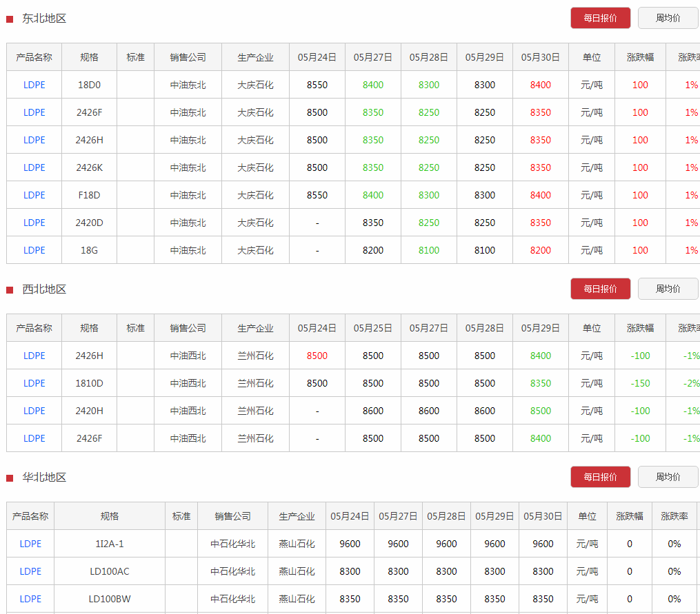Open LDPE link in 18G row
The width and height of the screenshot is (700, 614).
click(34, 251)
